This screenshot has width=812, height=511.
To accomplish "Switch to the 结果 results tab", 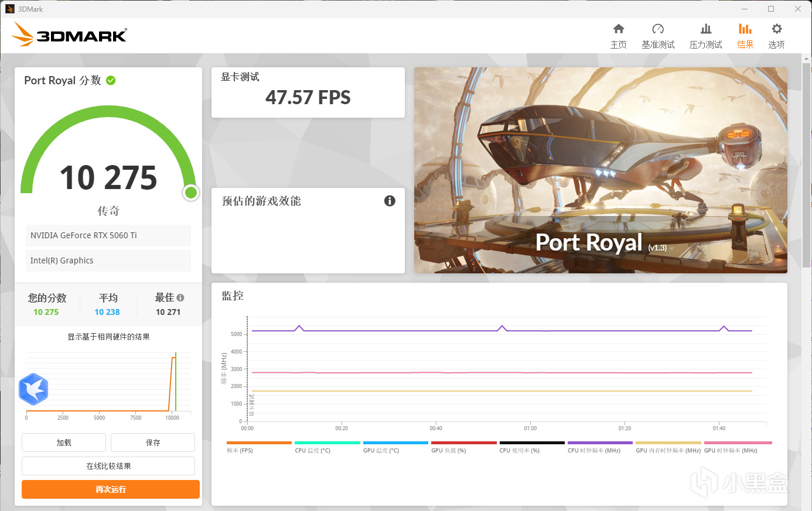I will (745, 36).
